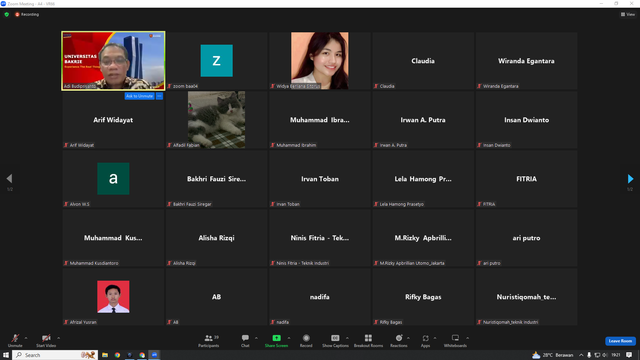
Task: Open the View layout menu
Action: click(x=628, y=14)
